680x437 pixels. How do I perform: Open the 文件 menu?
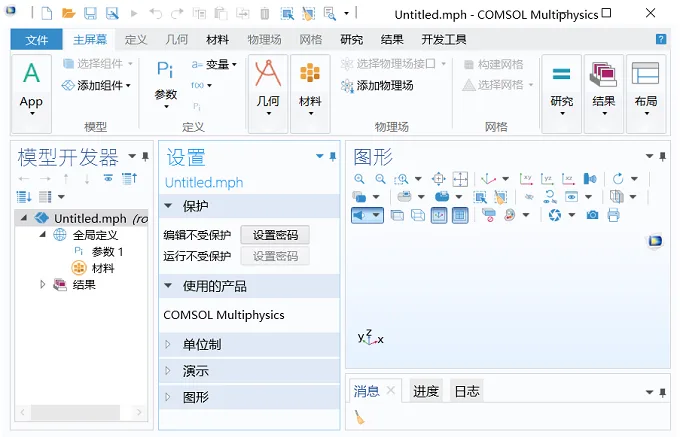point(36,40)
